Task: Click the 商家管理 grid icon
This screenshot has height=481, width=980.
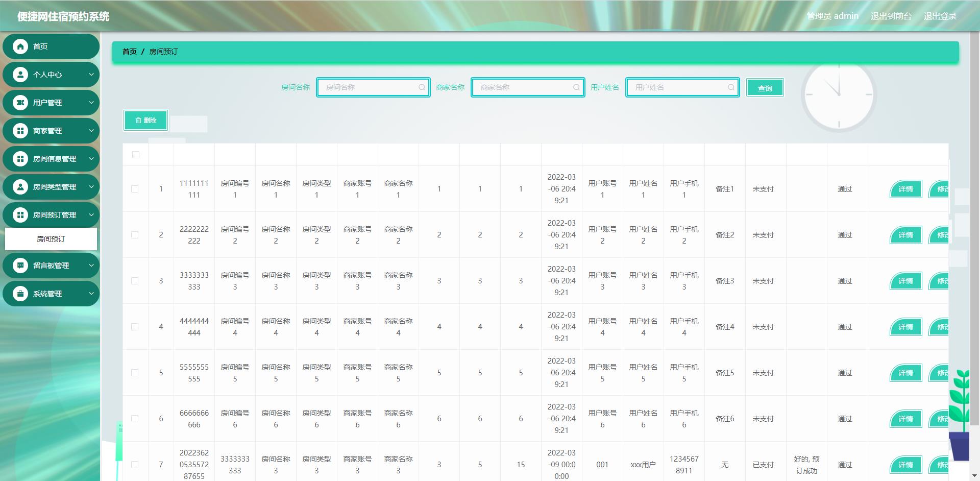Action: tap(20, 131)
